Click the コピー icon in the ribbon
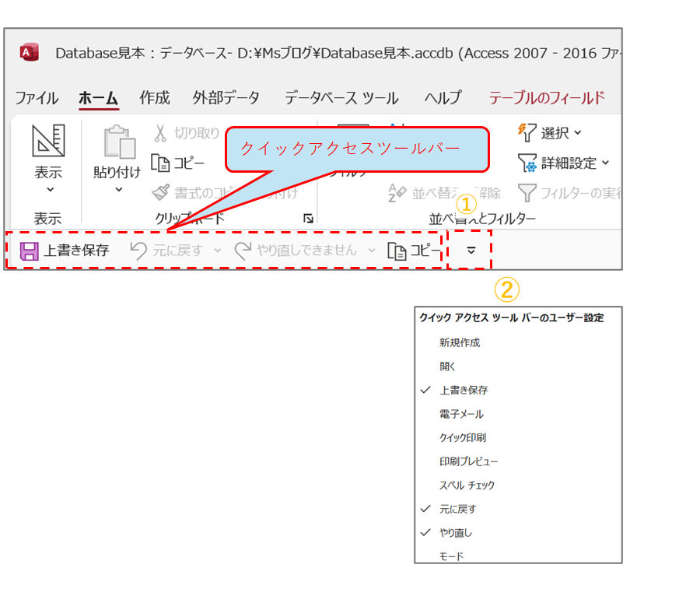 tap(160, 163)
